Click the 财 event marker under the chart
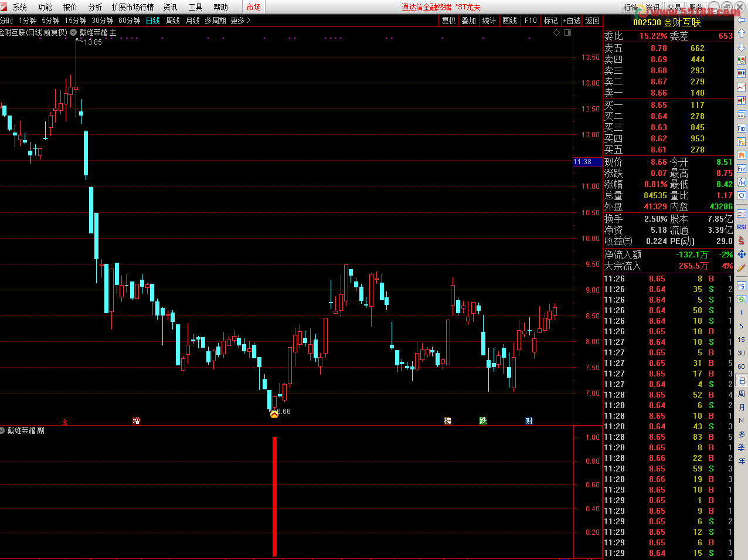 pos(529,421)
